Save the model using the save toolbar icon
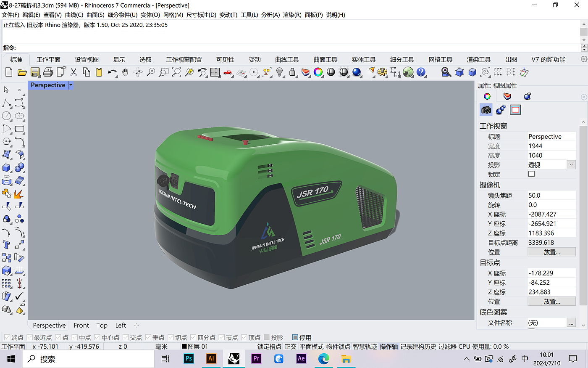The height and width of the screenshot is (368, 588). [x=36, y=72]
